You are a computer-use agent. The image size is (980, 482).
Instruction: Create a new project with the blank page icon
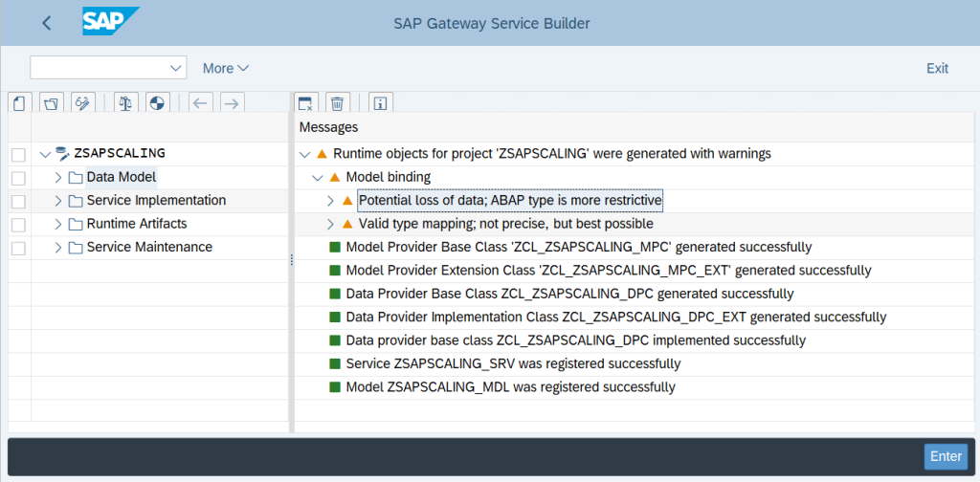(19, 103)
